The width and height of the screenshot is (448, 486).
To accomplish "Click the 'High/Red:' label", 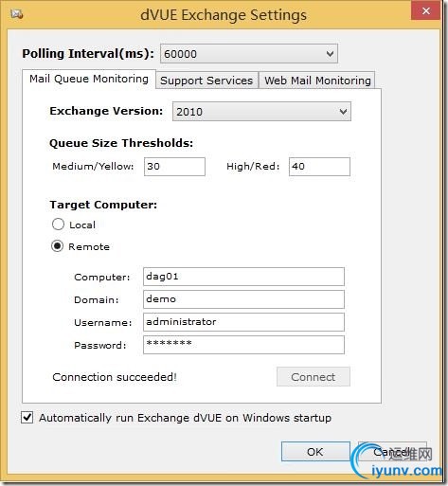I will click(x=253, y=166).
